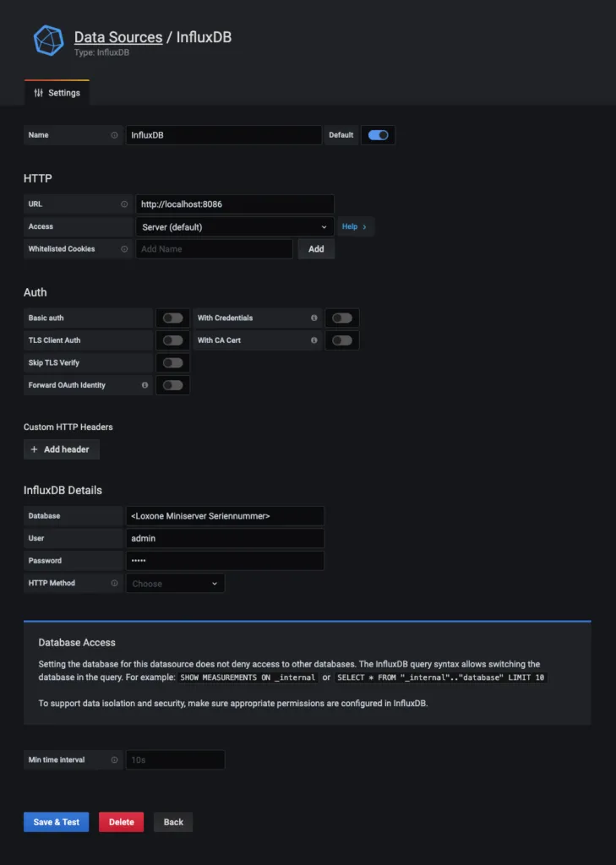Enable the With Credentials toggle
Viewport: 616px width, 865px height.
(342, 318)
